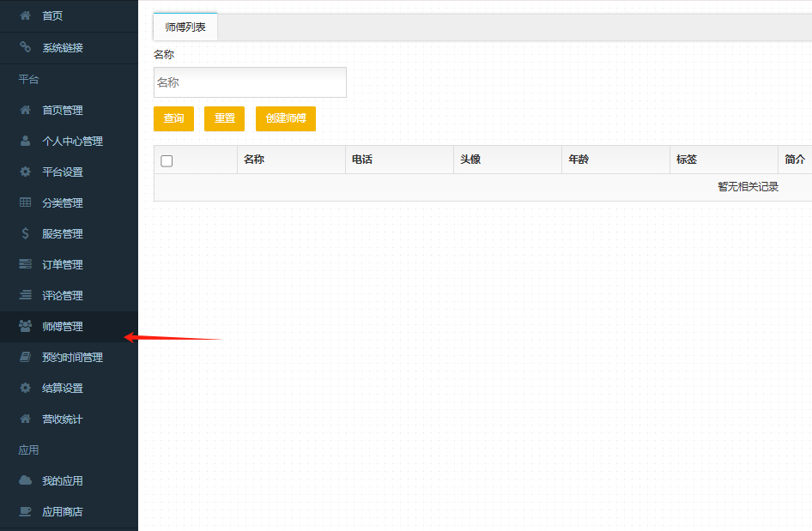Focus the 名称 search input field

(x=250, y=82)
